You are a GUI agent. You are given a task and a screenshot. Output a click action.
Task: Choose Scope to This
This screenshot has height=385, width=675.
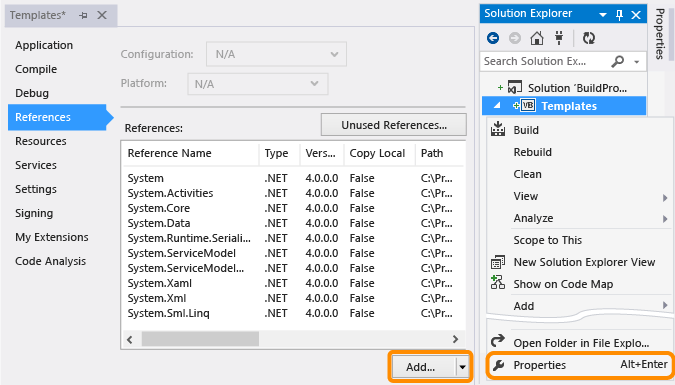point(548,240)
